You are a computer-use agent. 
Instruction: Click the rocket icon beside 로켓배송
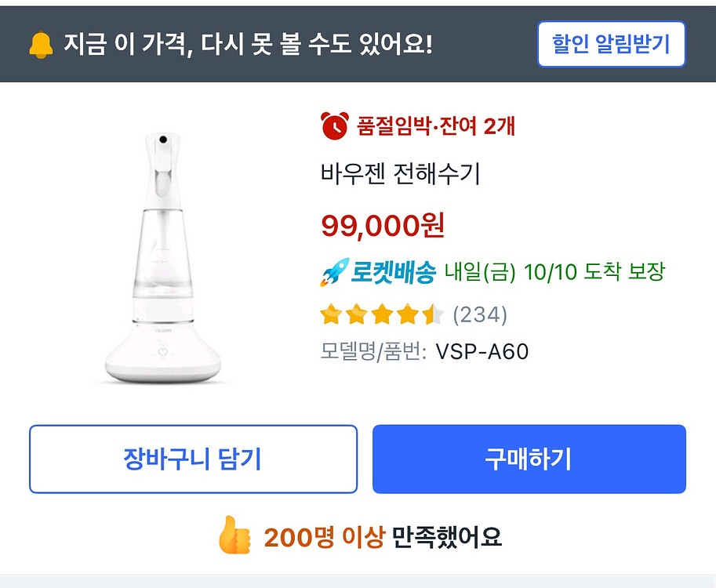pos(334,273)
